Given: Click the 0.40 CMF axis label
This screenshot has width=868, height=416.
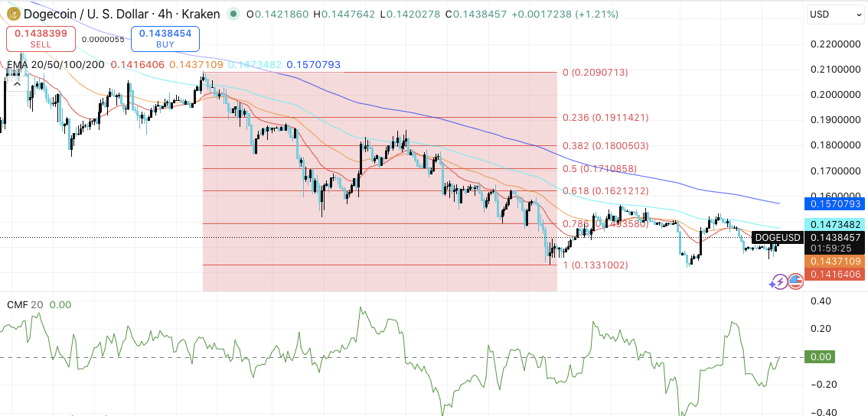Looking at the screenshot, I should 821,301.
